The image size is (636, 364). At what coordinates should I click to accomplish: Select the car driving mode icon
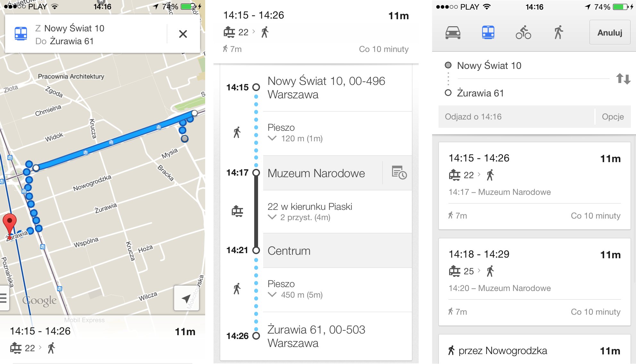[x=453, y=32]
